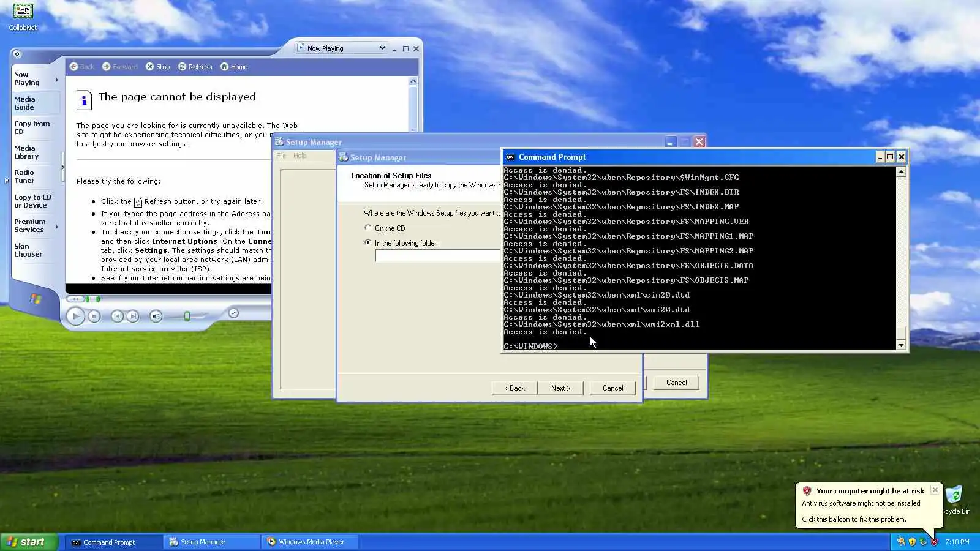Click the Play button in Media Player
This screenshot has height=551, width=980.
75,316
